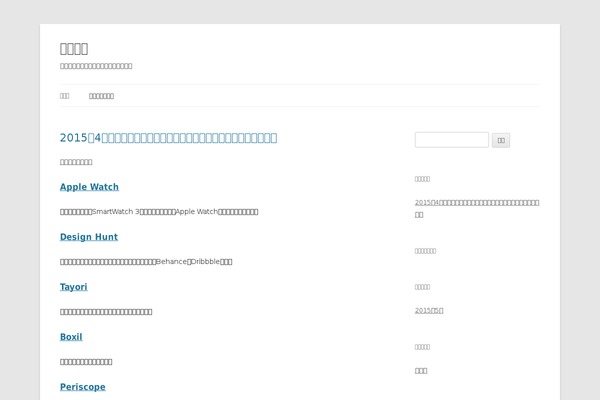Open the Apple Watch link

[89, 187]
